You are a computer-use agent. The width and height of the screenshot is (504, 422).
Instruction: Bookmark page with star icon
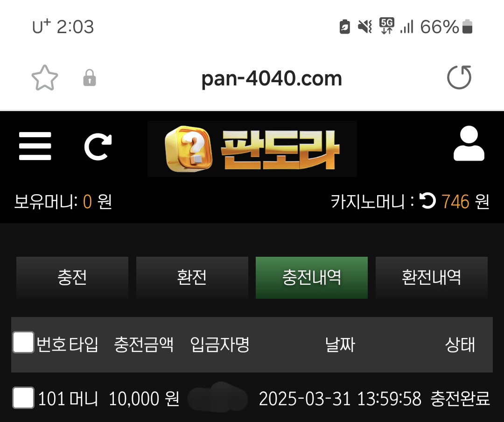pyautogui.click(x=45, y=78)
